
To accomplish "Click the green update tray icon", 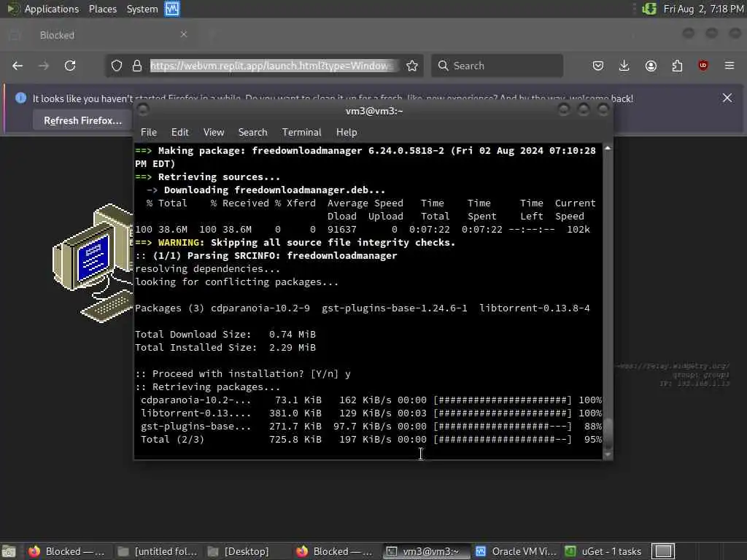I will click(649, 9).
